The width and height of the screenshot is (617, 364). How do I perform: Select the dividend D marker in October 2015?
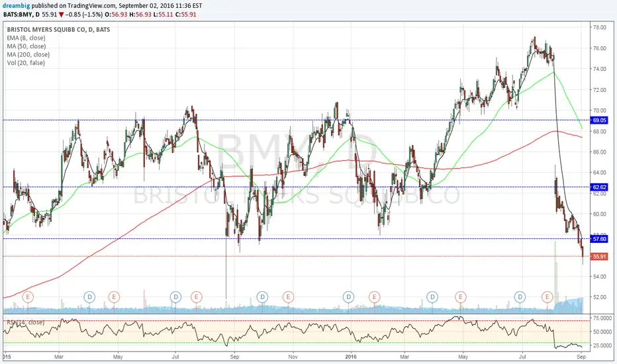tap(262, 296)
